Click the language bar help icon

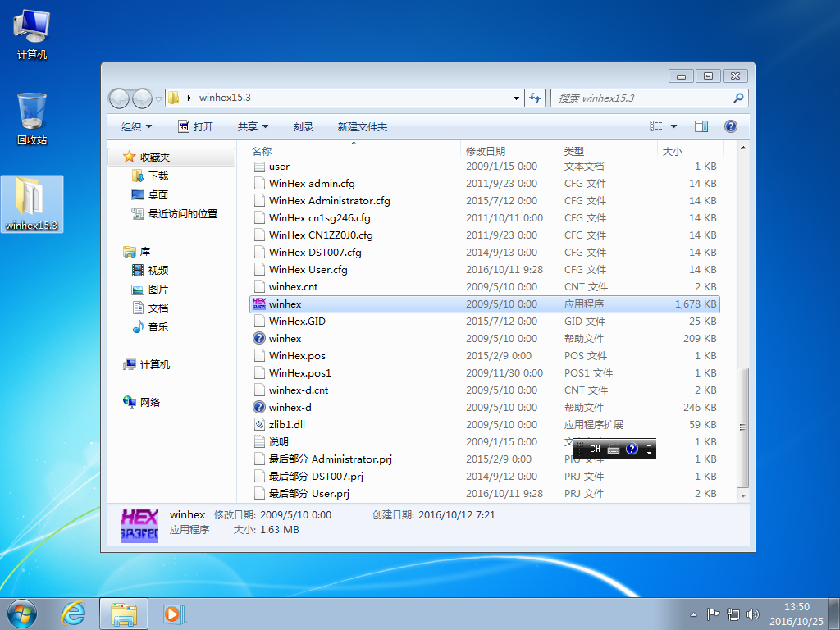click(632, 449)
